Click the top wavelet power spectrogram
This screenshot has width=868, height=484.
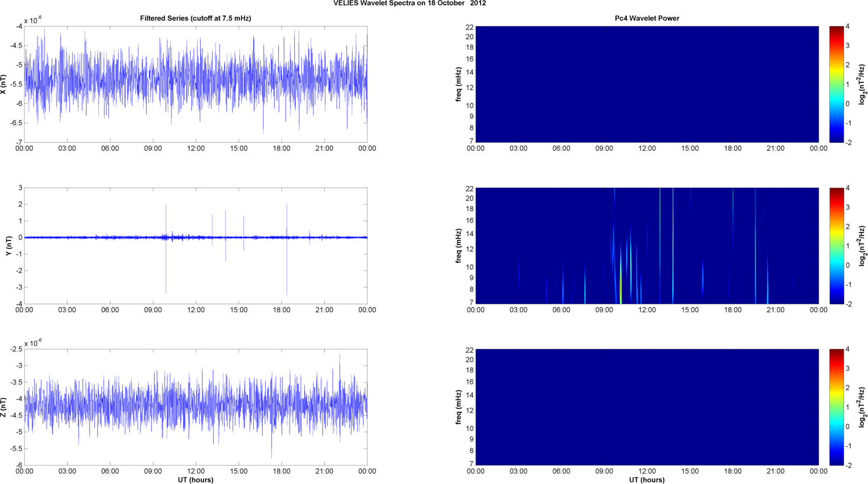click(647, 84)
